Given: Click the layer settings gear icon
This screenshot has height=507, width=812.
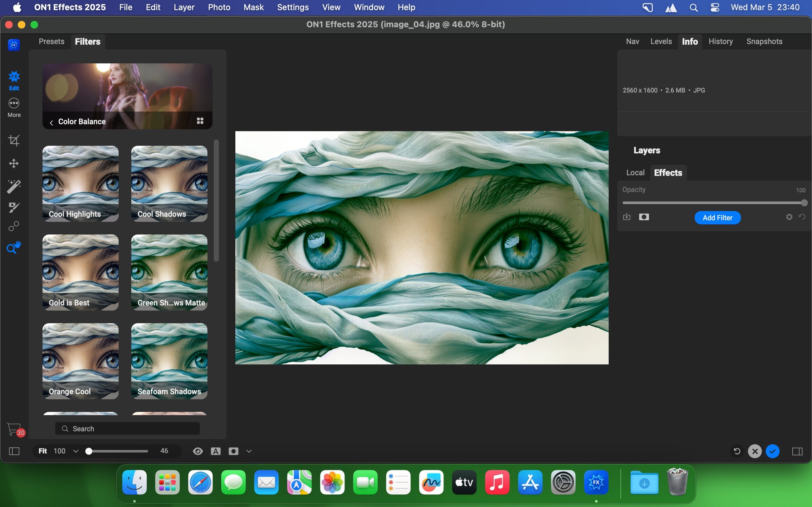Looking at the screenshot, I should point(789,217).
